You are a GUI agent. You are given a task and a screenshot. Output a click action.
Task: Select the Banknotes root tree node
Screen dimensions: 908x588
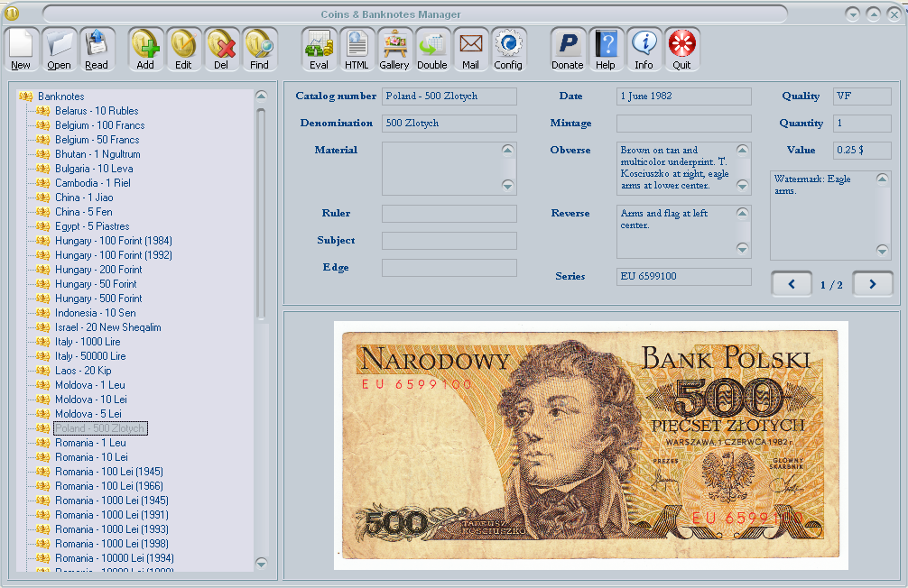(x=60, y=96)
